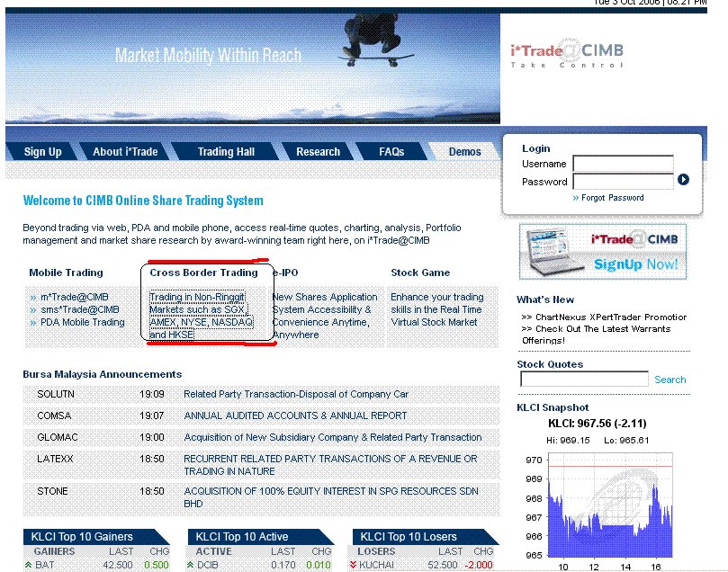Open the m*Trade@CIMB link
728x572 pixels.
[75, 297]
